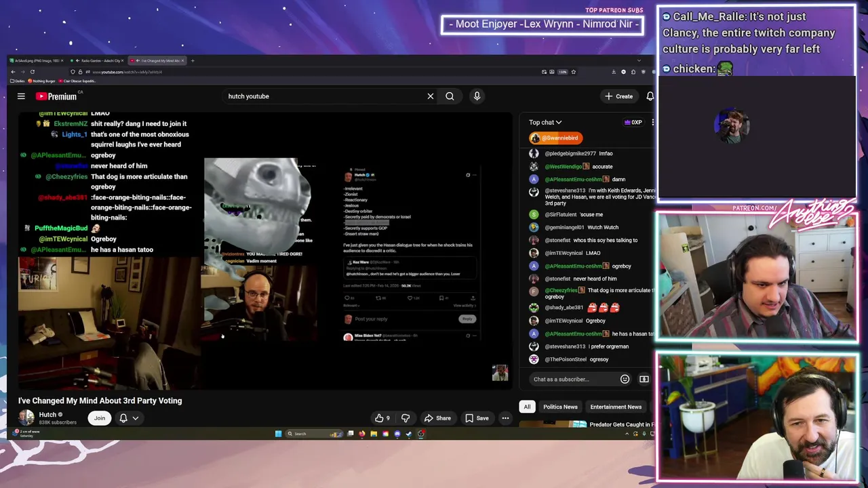Open the Create button on YouTube

(618, 96)
